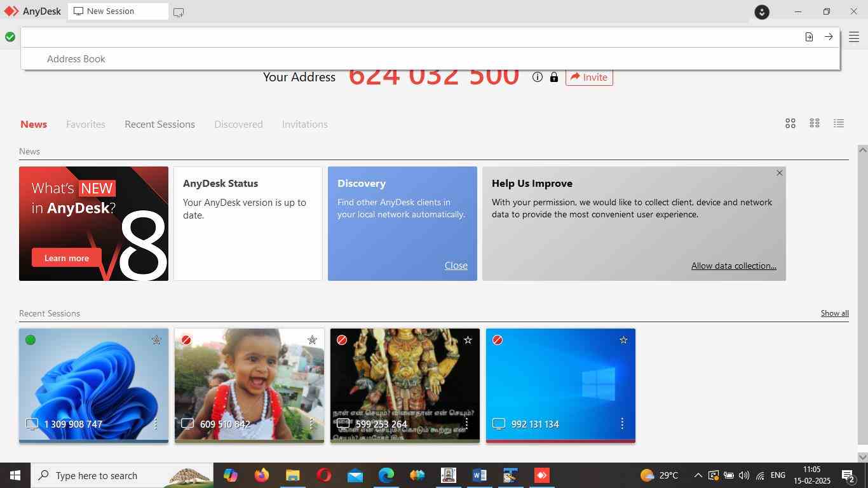Click Allow data collection link

click(734, 266)
